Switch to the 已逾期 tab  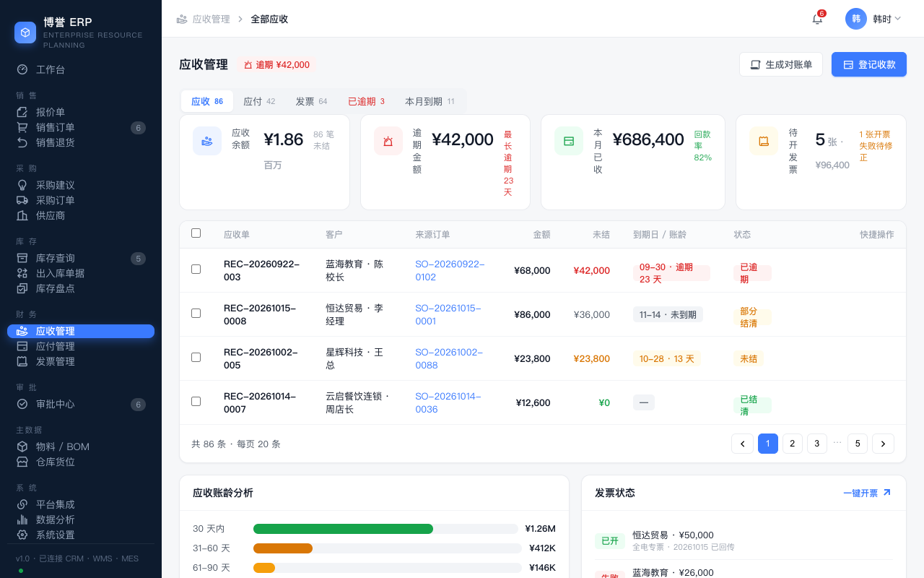[x=366, y=101]
